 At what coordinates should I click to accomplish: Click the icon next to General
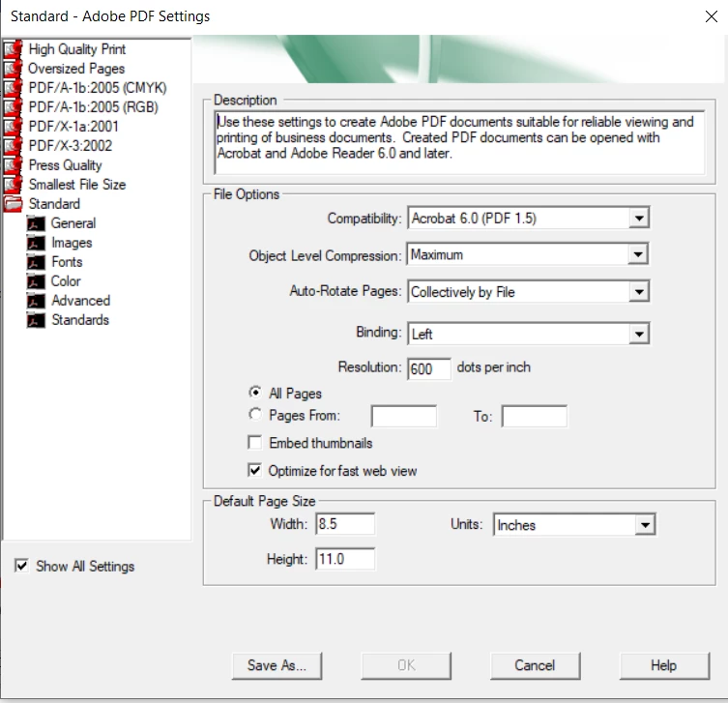[36, 223]
